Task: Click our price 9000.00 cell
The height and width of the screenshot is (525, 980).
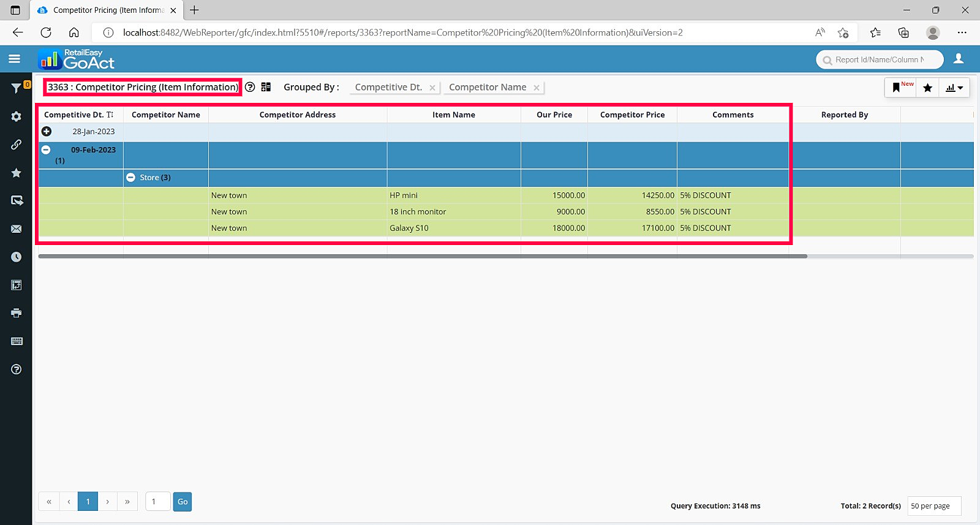Action: 554,212
